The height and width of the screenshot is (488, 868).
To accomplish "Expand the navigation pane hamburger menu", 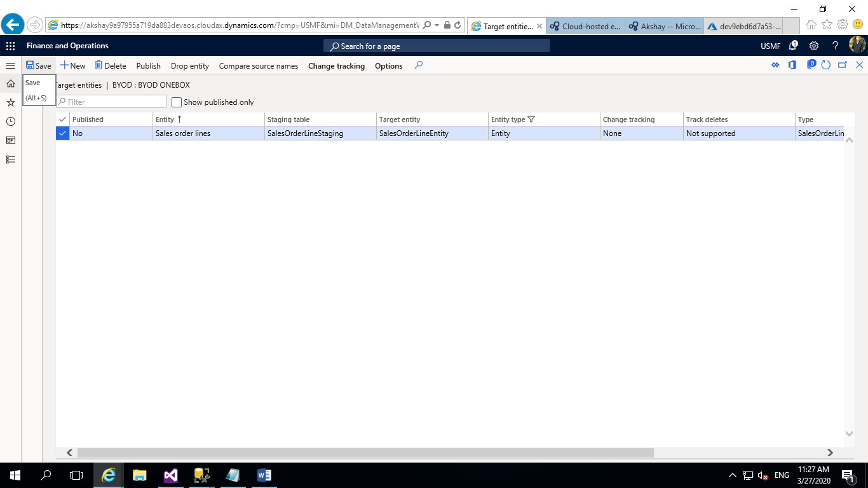I will tap(10, 65).
